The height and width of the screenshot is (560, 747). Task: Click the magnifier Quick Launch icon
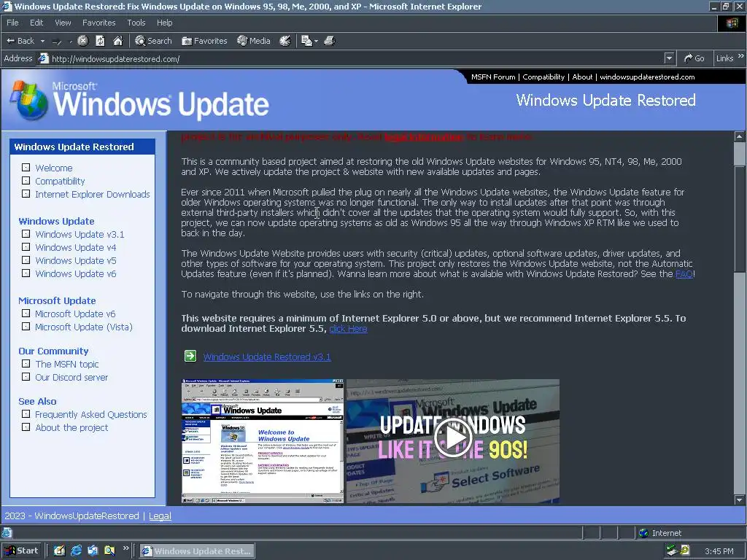point(109,551)
